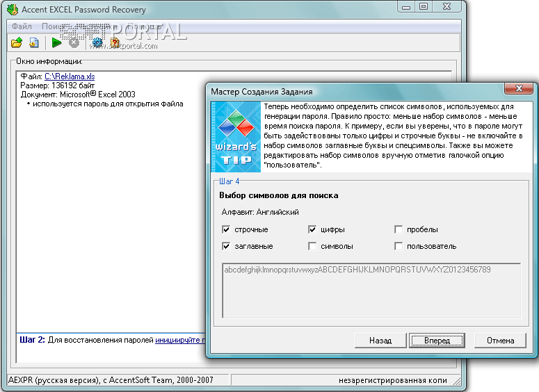This screenshot has height=392, width=539.
Task: Click the 'Алфавит: Английский' label
Action: [260, 212]
